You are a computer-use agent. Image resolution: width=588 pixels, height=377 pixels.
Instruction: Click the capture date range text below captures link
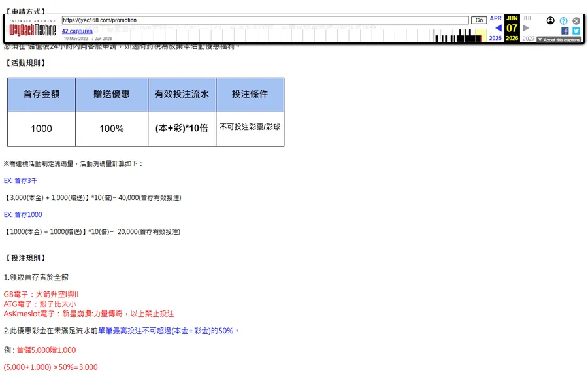(88, 39)
